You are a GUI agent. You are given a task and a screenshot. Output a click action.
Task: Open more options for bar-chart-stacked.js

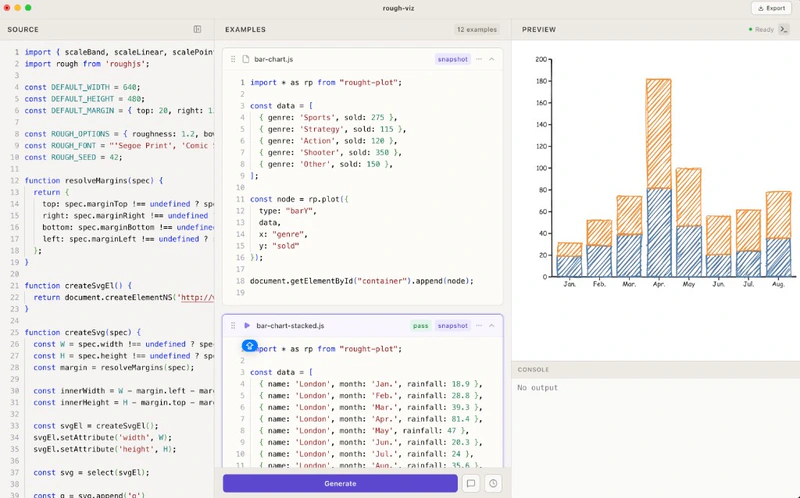point(479,326)
